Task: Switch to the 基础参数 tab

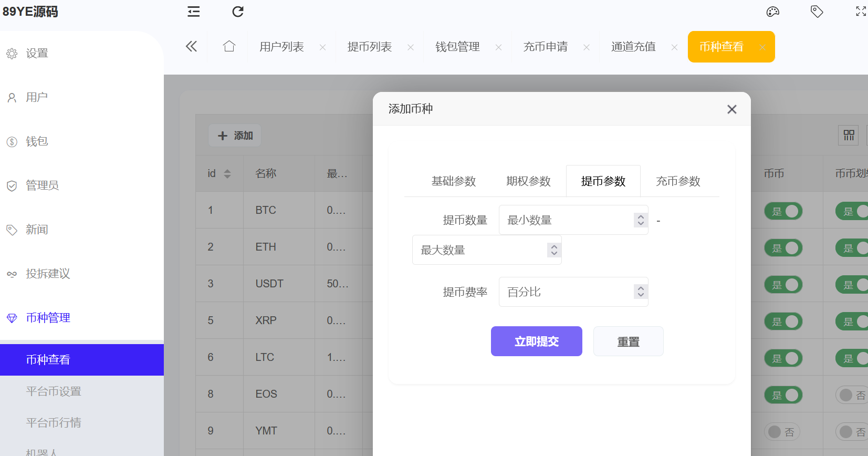Action: pos(454,181)
